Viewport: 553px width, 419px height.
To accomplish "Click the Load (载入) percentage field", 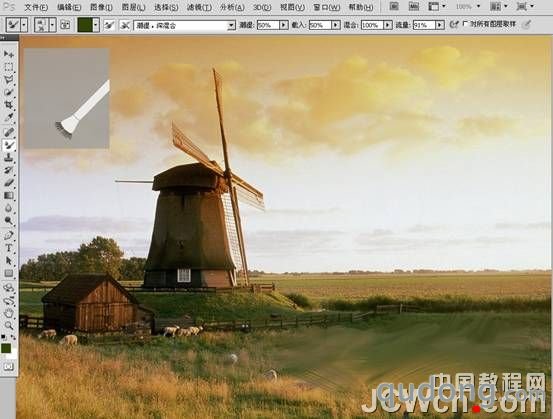I will tap(320, 25).
